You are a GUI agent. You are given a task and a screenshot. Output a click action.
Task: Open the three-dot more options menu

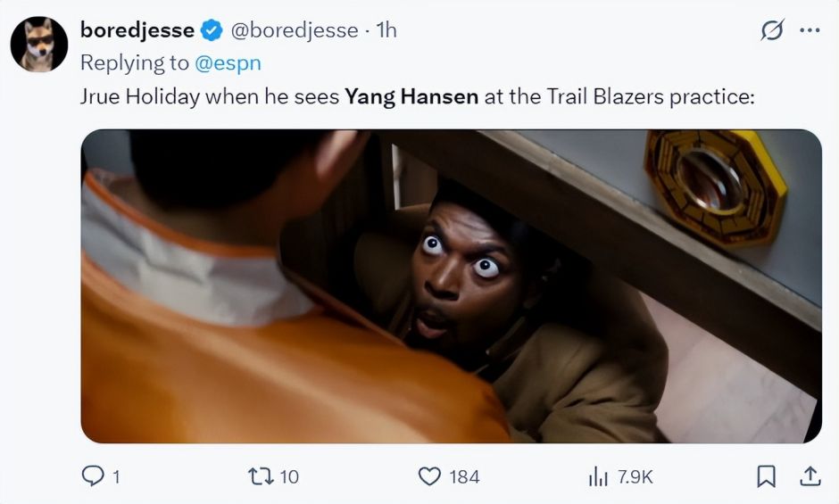coord(810,30)
